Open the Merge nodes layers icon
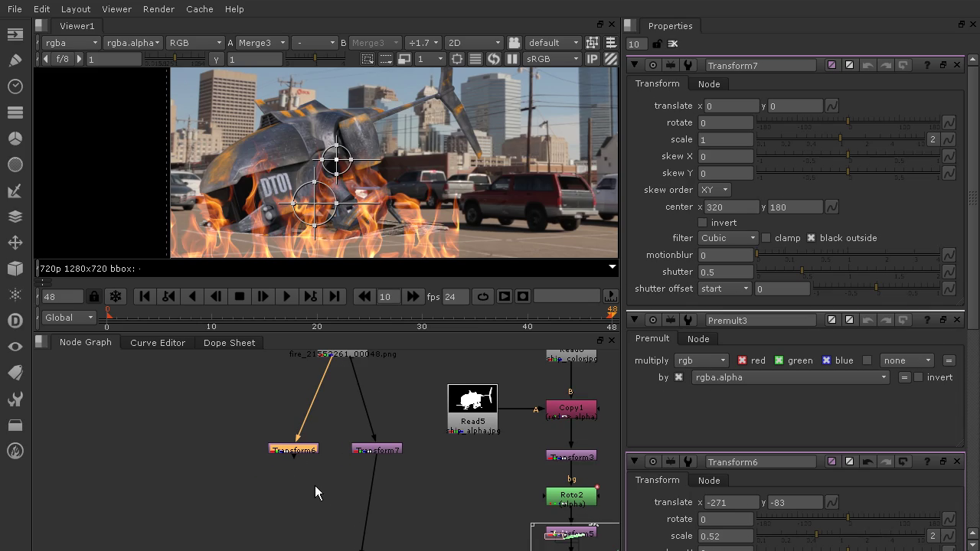The image size is (980, 551). (15, 217)
